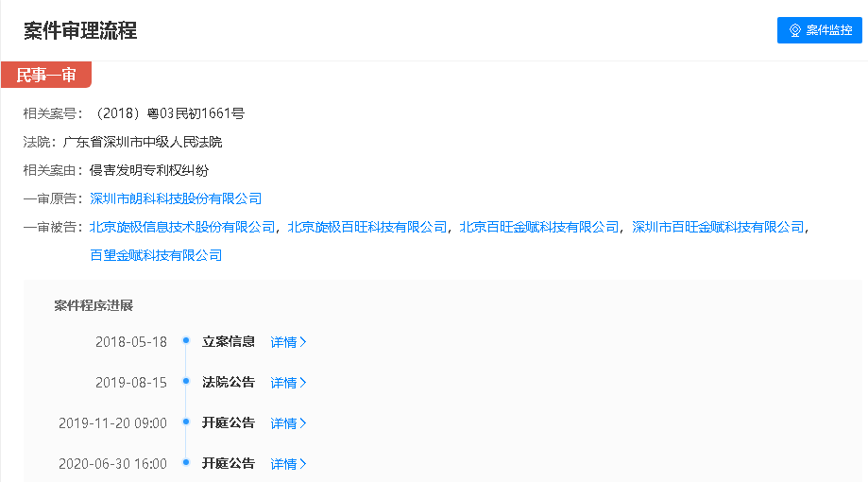
Task: Click the timeline dot for 2019-08-15
Action: 186,382
